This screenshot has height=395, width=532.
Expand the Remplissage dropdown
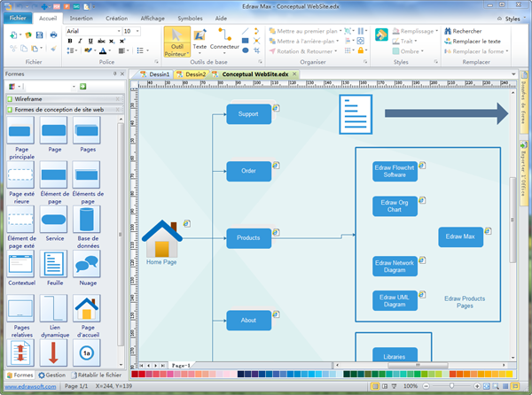436,31
